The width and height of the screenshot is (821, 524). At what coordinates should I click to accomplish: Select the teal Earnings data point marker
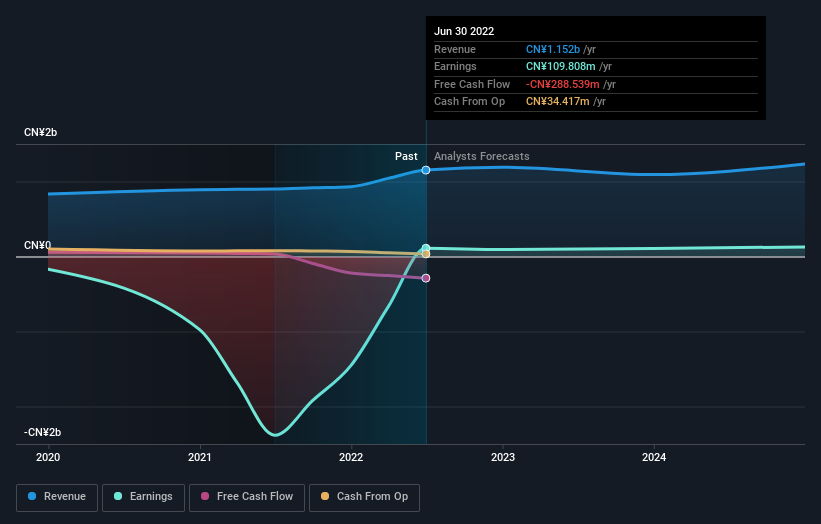(x=426, y=248)
